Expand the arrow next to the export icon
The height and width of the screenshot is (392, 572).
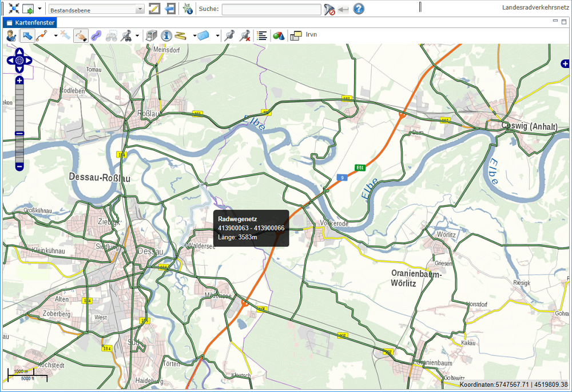click(x=39, y=9)
